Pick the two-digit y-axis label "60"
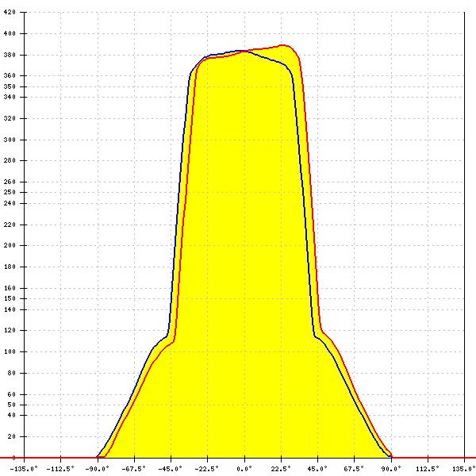 tap(11, 394)
